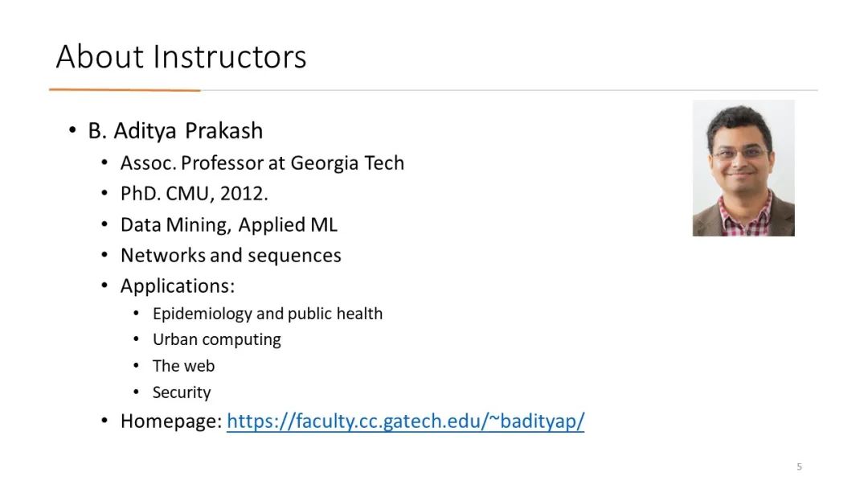This screenshot has width=868, height=489.
Task: Select the 'About Instructors' slide title
Action: pyautogui.click(x=181, y=56)
